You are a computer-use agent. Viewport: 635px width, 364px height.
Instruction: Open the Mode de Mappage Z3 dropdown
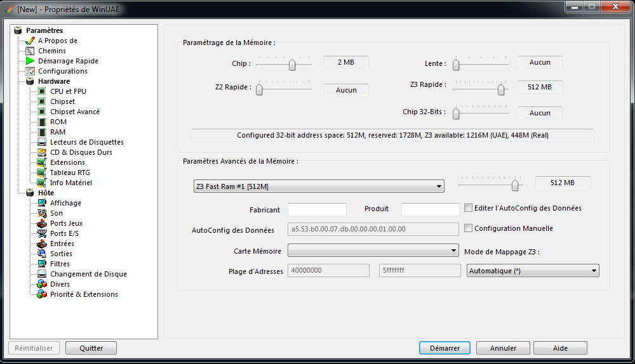533,271
